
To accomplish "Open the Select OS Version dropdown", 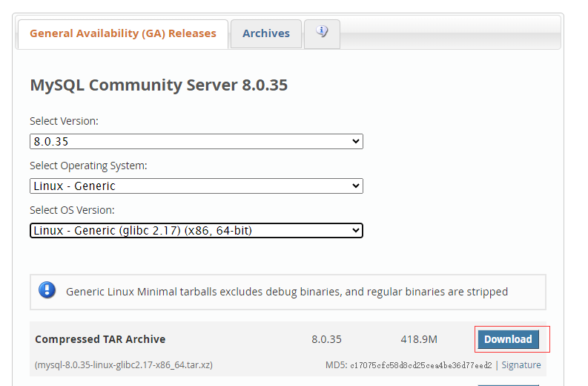I will [196, 231].
